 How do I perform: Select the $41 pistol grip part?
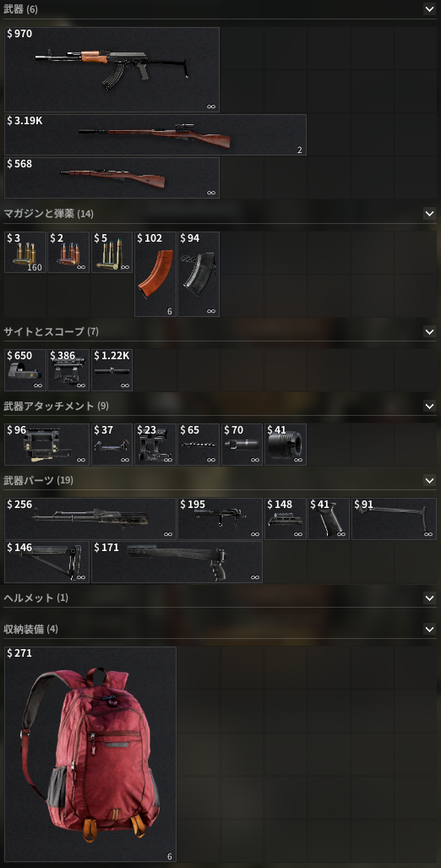[x=329, y=519]
